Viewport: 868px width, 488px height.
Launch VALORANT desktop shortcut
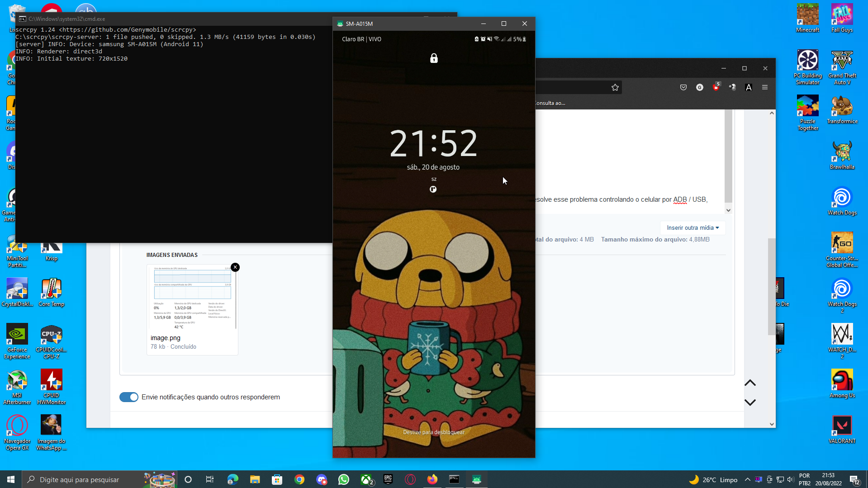pyautogui.click(x=842, y=429)
